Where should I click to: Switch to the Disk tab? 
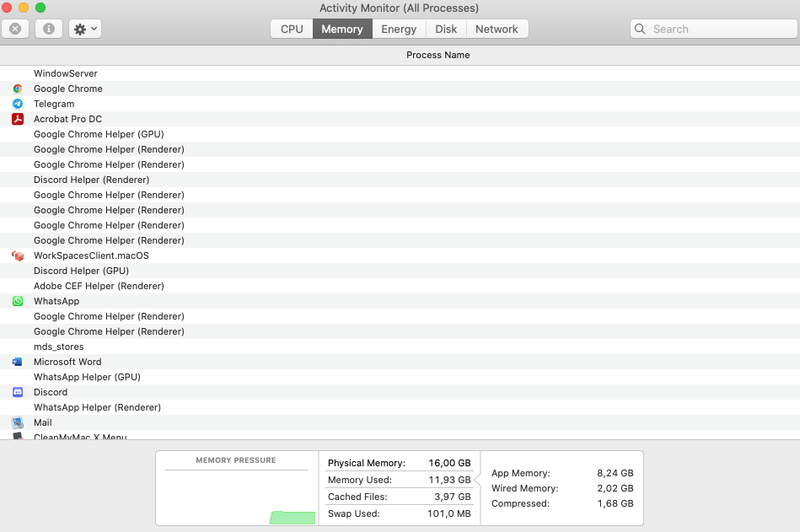(x=446, y=29)
